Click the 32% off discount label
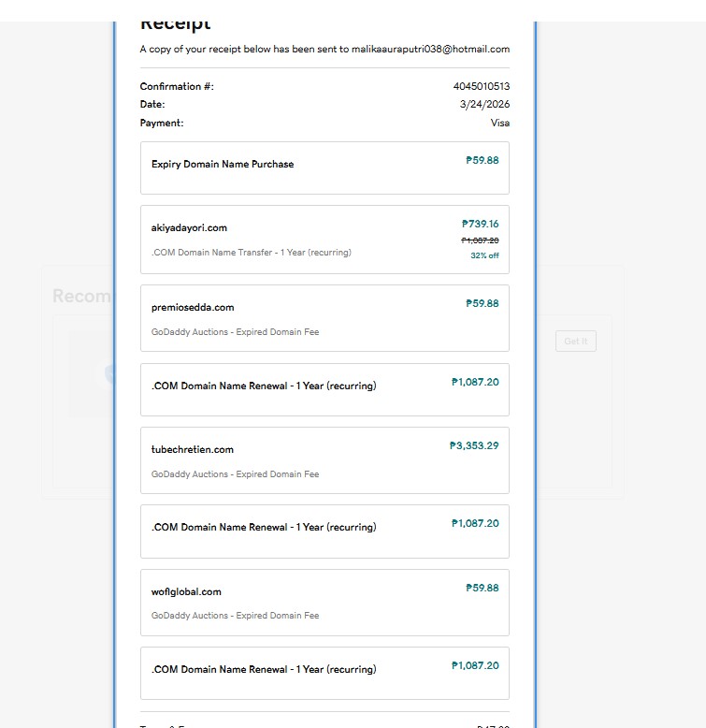The image size is (706, 728). pos(484,255)
